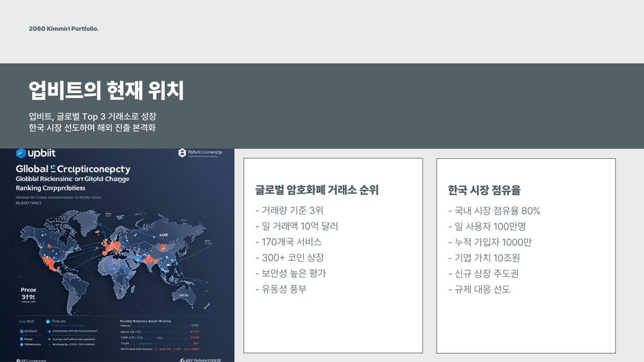Click bullet '- 일 거래액 10억 달러'

297,226
